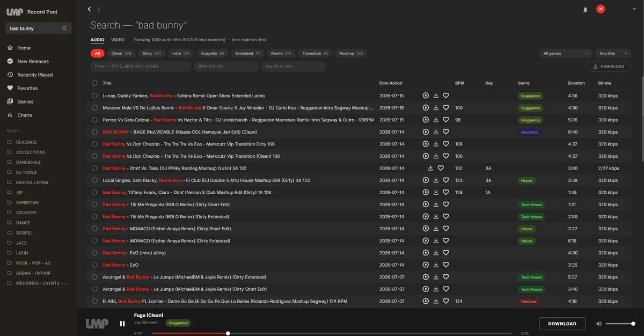Download Dtmf Nelson S Club Mashup Edit

436,192
